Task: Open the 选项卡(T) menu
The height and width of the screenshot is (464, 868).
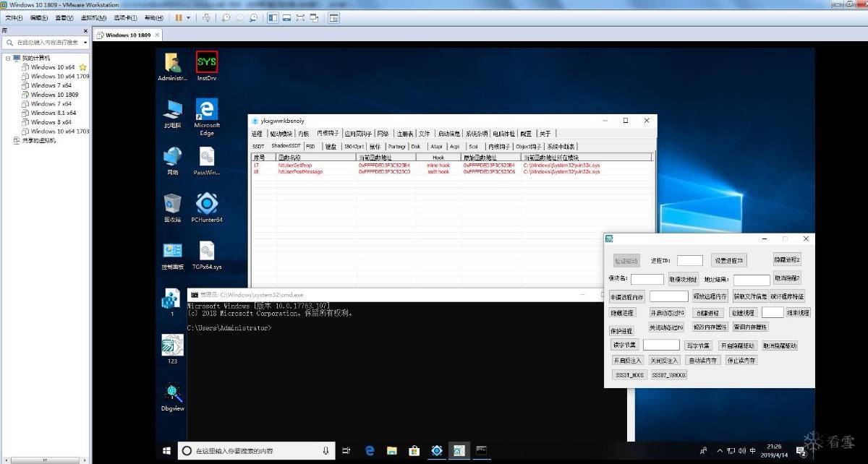Action: point(125,17)
